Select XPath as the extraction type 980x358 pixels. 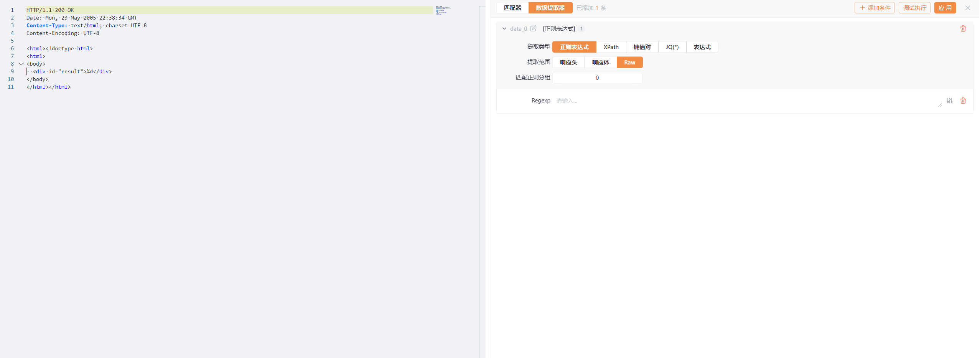pos(611,47)
